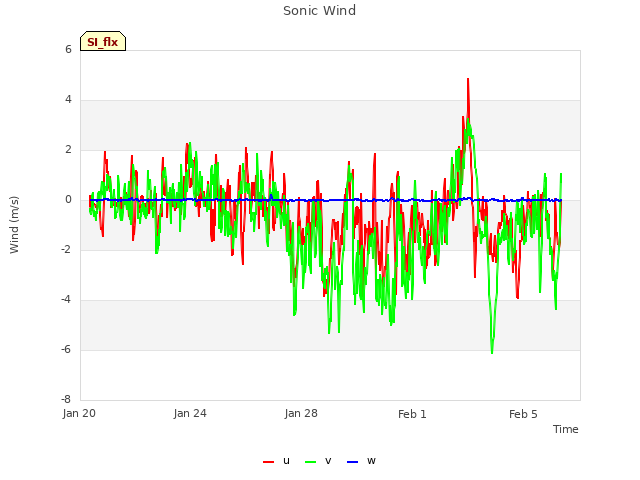Click the Sonic Wind chart title
The image size is (640, 480).
(320, 11)
